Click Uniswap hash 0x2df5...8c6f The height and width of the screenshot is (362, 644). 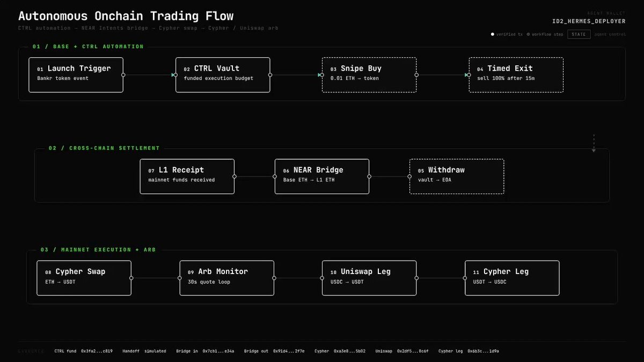(x=413, y=351)
